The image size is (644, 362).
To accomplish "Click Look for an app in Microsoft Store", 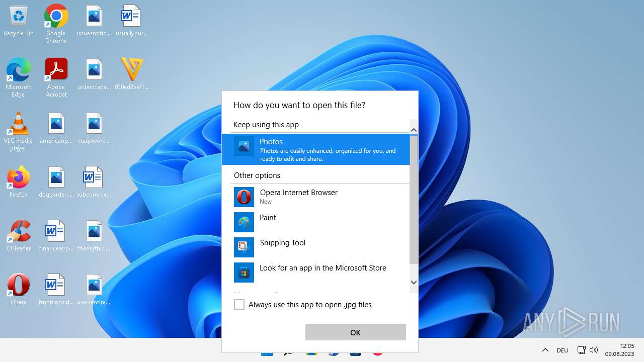I will coord(316,272).
